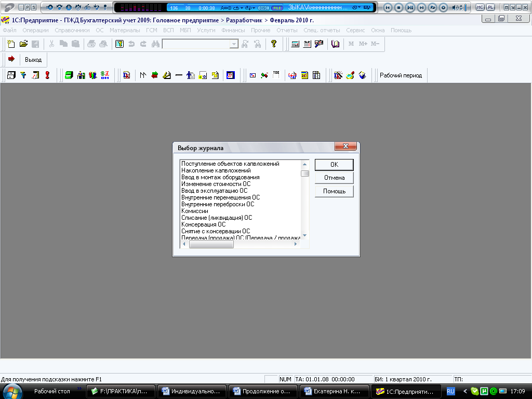Click the OK button in Выбор журнала
The height and width of the screenshot is (399, 532).
point(334,165)
